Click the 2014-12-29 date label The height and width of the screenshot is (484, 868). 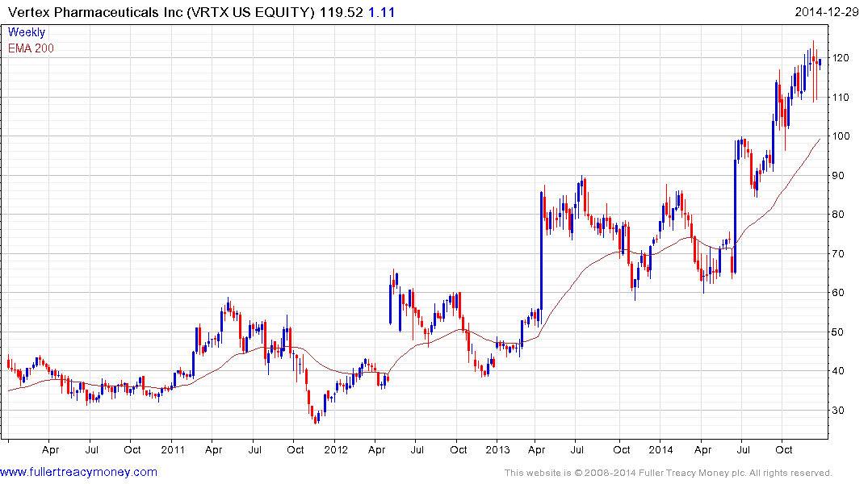(x=827, y=12)
